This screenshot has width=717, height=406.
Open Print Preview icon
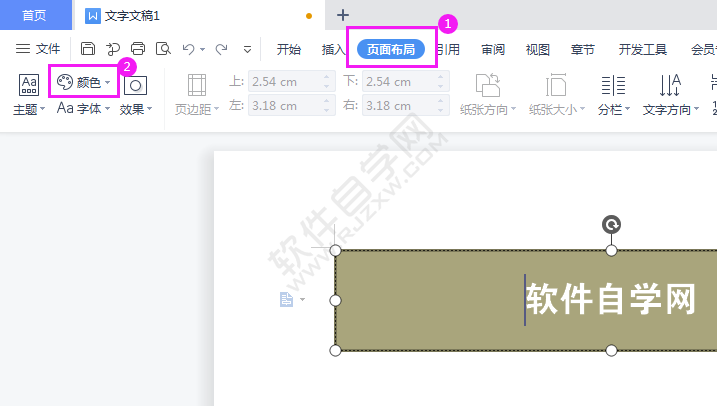pos(163,48)
